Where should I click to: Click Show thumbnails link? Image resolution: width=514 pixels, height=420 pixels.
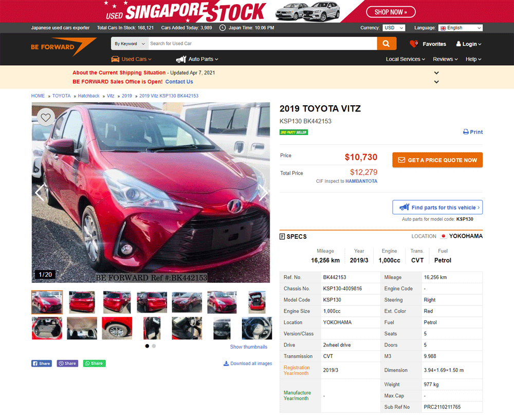(248, 347)
